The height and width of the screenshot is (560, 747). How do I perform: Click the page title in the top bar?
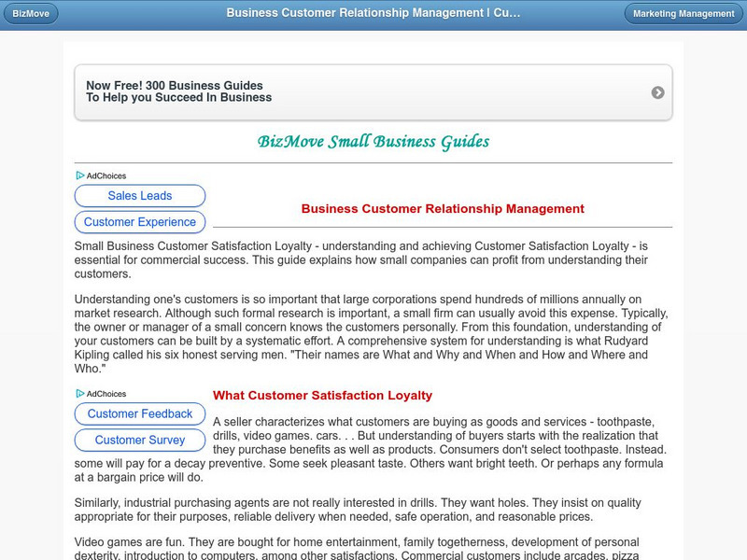[373, 14]
